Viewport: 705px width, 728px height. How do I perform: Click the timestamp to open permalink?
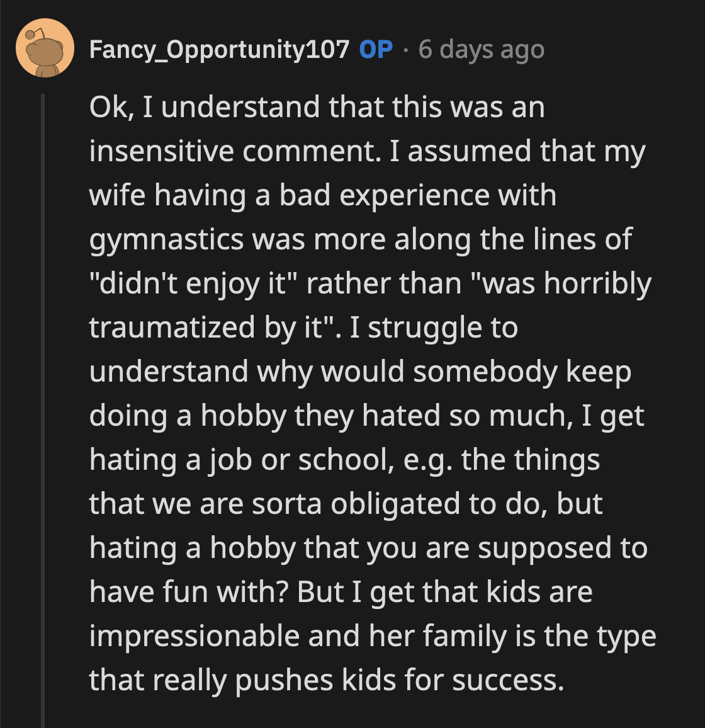click(482, 50)
